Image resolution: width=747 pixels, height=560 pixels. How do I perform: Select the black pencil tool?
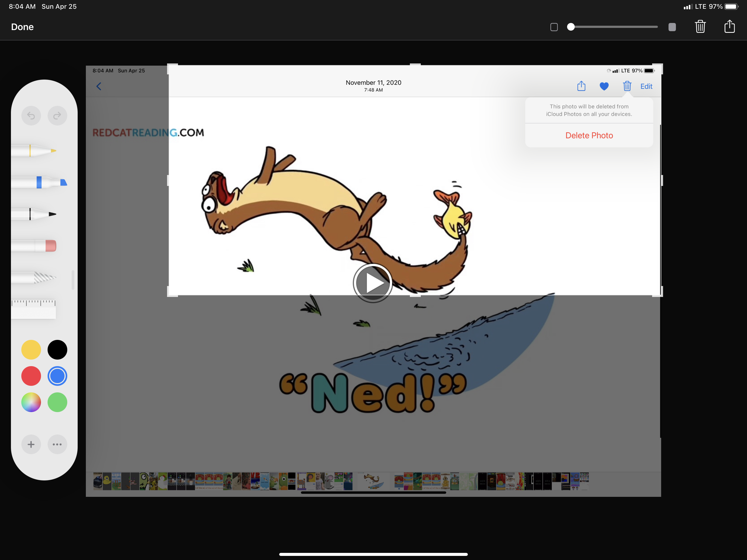click(34, 214)
